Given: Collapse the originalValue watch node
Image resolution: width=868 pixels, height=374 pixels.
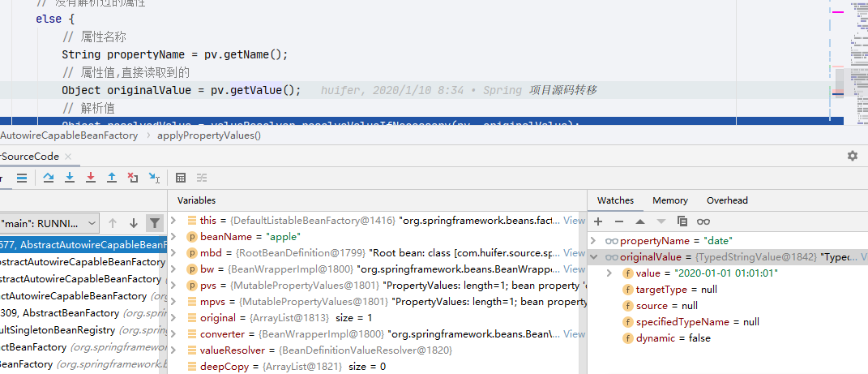Looking at the screenshot, I should point(594,257).
